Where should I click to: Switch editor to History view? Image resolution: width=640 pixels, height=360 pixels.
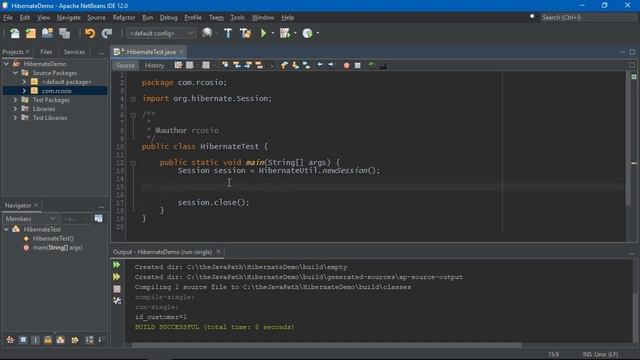pyautogui.click(x=154, y=65)
